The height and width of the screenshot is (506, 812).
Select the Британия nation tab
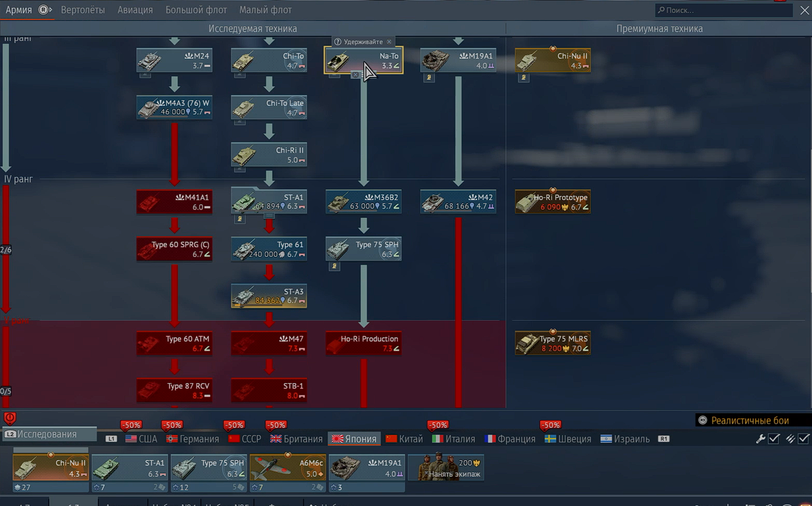coord(297,439)
